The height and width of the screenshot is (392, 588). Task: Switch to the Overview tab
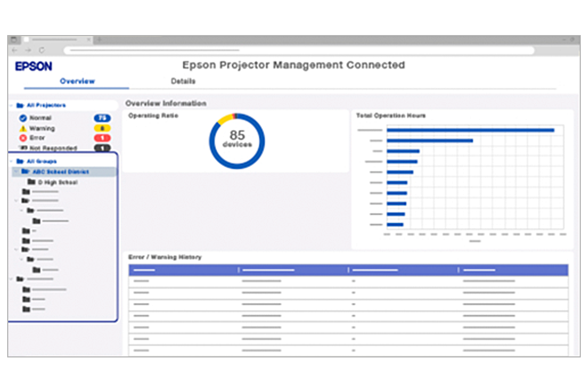(x=77, y=81)
